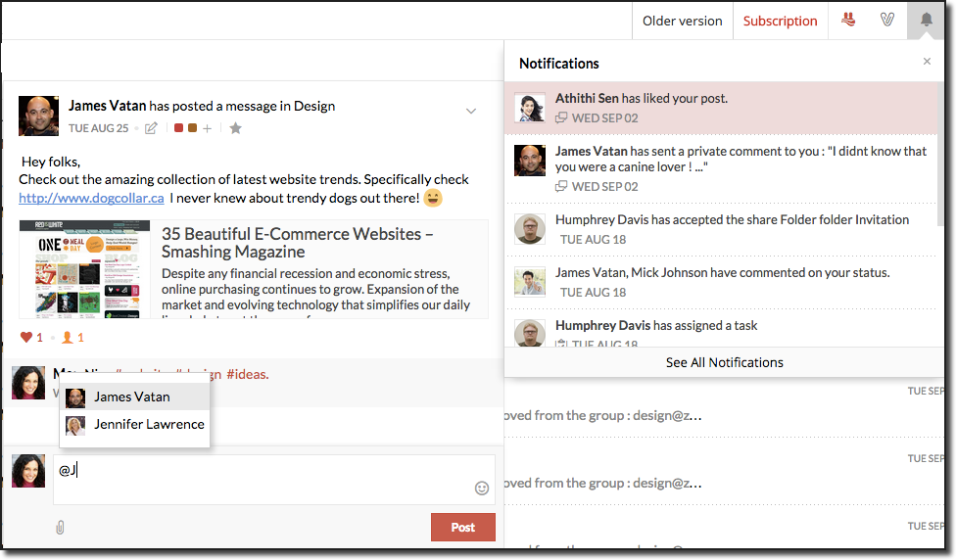Select James Vatan from mention suggestions

click(x=132, y=397)
